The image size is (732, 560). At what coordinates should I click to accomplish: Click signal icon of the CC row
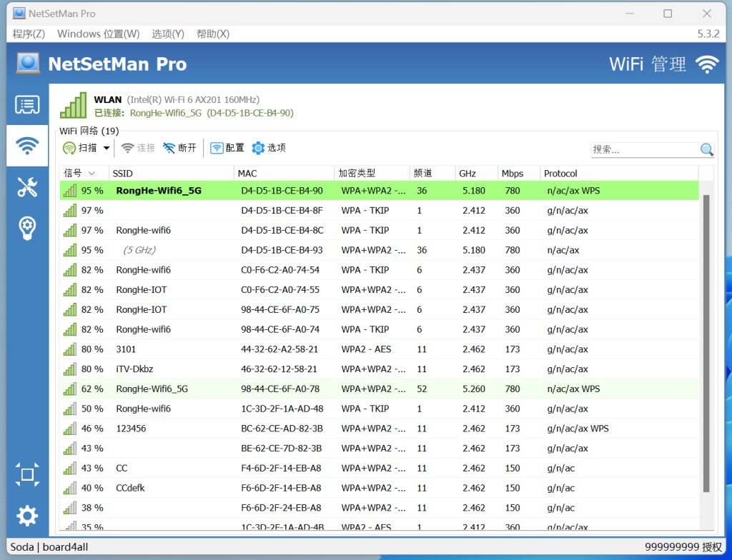[x=70, y=468]
